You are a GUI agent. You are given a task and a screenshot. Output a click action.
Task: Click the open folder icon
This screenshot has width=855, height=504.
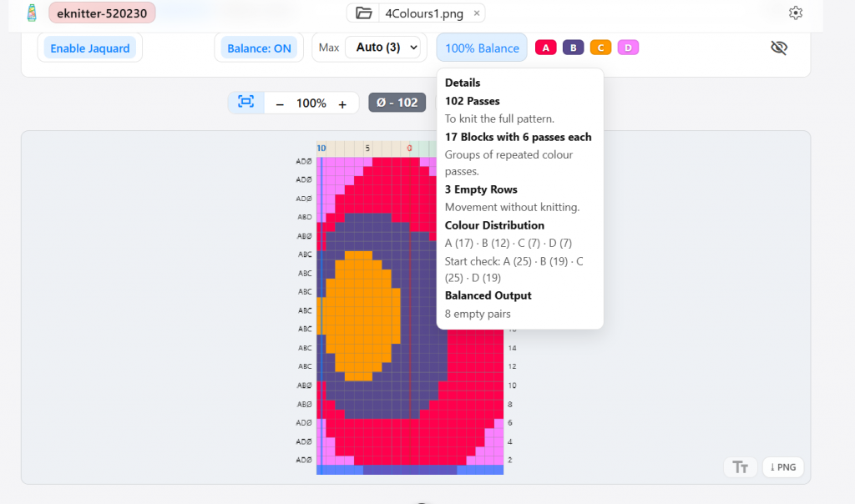coord(363,13)
